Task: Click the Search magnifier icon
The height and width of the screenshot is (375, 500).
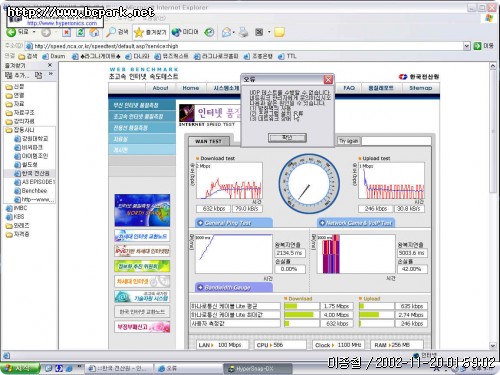Action: tap(111, 32)
